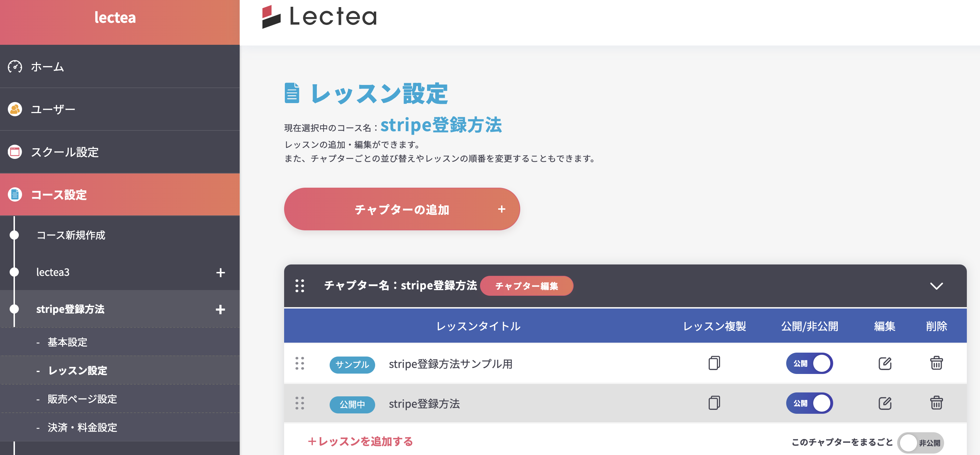Open the ホーム menu item
980x455 pixels.
(x=48, y=66)
